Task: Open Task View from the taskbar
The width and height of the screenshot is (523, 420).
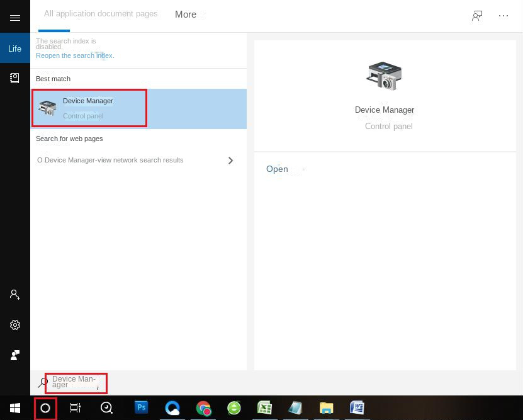Action: click(x=75, y=408)
